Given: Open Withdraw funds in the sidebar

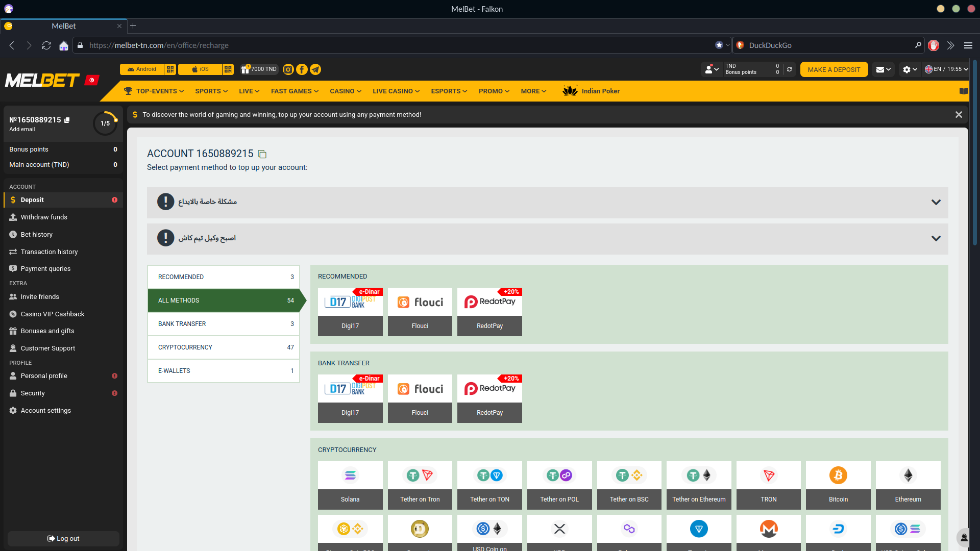Looking at the screenshot, I should (x=63, y=217).
